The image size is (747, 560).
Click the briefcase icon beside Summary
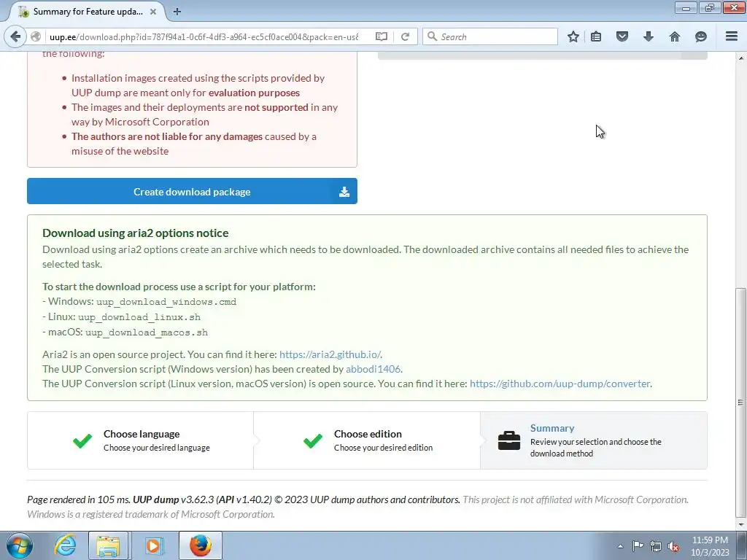(508, 440)
